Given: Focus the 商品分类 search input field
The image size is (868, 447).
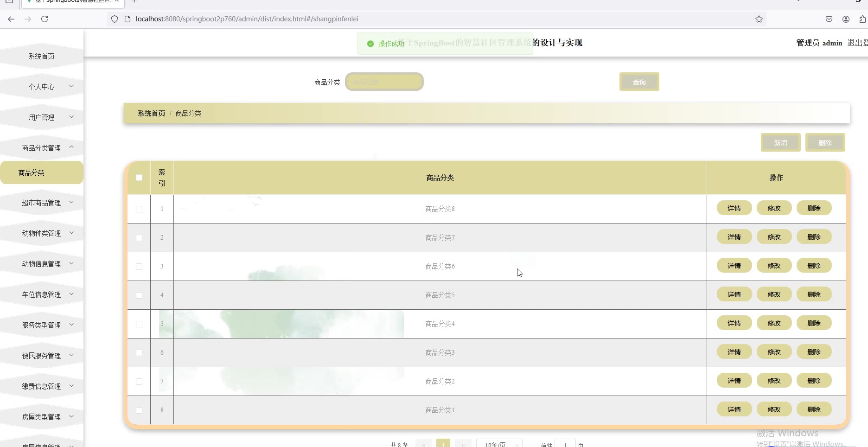Looking at the screenshot, I should click(x=384, y=82).
